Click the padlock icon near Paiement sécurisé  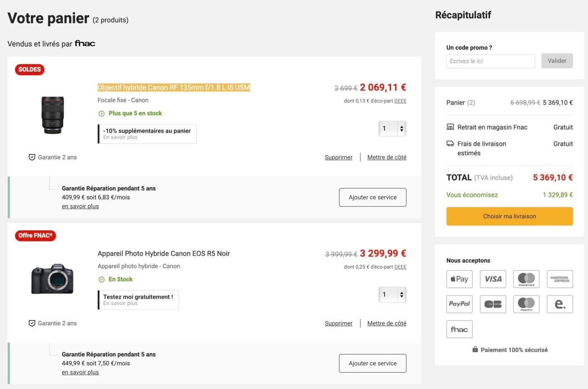coord(475,349)
